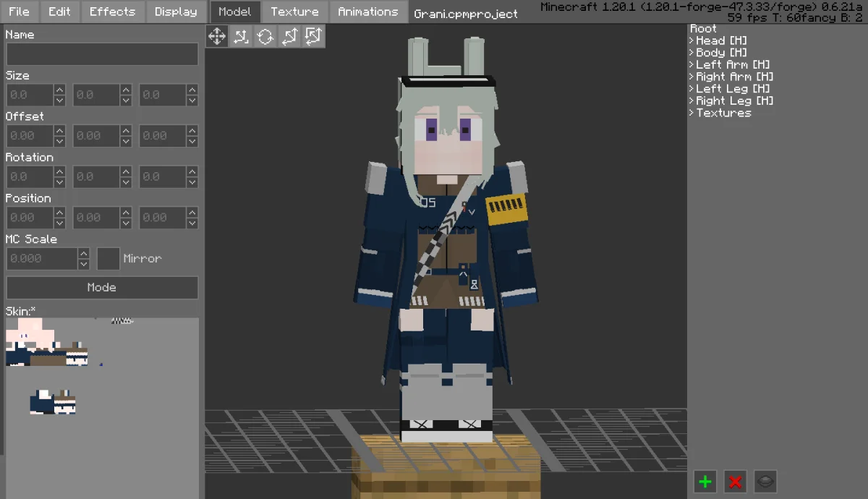The height and width of the screenshot is (499, 868).
Task: Click the Rotation Y value field
Action: pyautogui.click(x=96, y=176)
